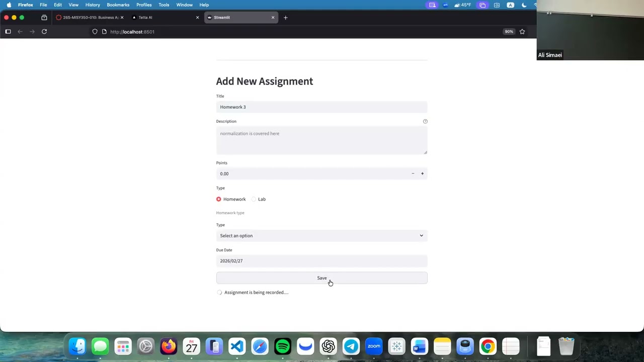644x362 pixels.
Task: Reload the page with the refresh icon
Action: (44, 32)
